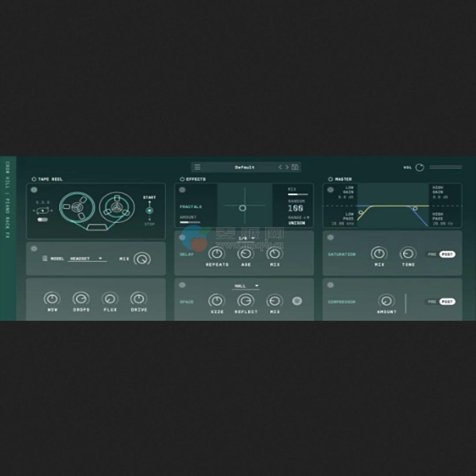Select POST in the Saturation row

click(447, 254)
